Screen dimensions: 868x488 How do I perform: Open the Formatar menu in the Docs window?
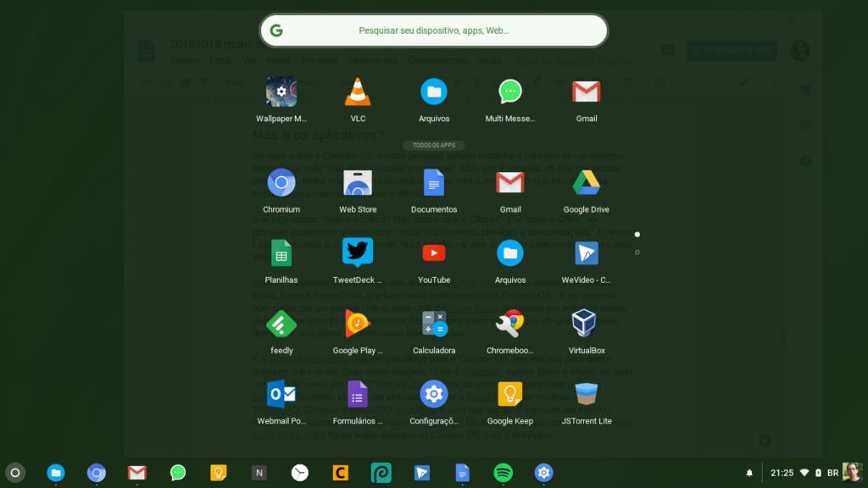(x=320, y=60)
